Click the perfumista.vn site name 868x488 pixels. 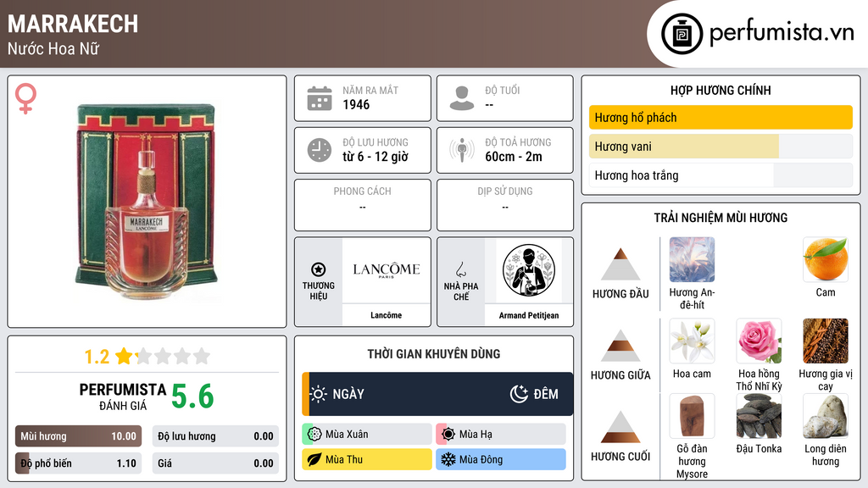[x=782, y=33]
